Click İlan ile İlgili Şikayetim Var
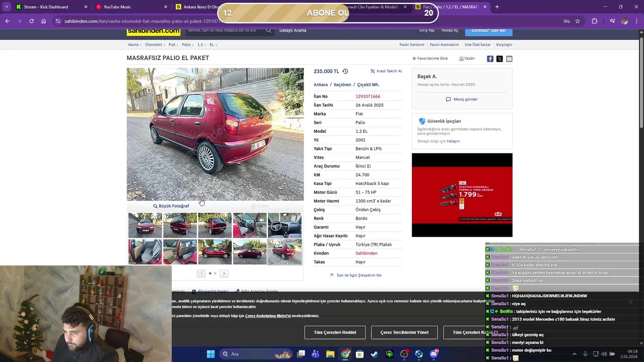Viewport: 644px width, 362px height. (x=356, y=276)
